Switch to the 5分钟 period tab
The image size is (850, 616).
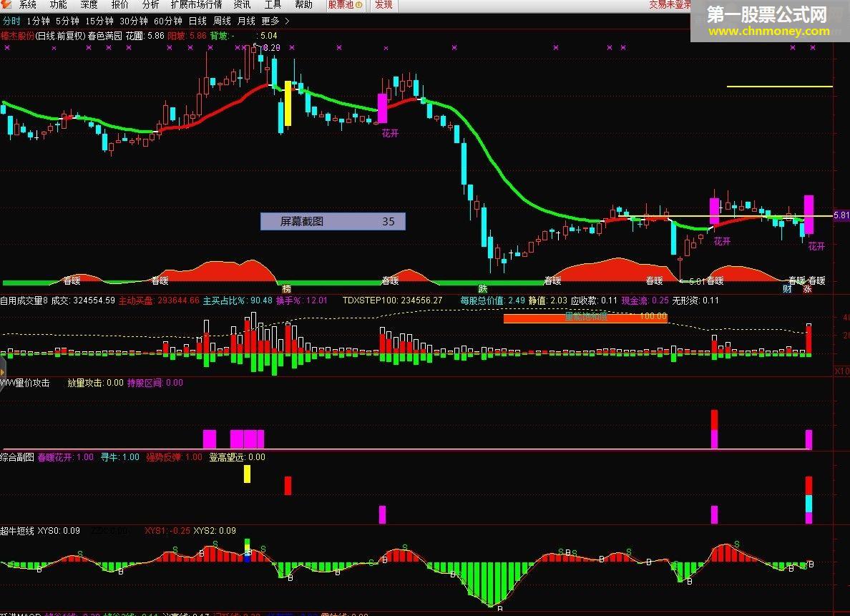coord(67,21)
